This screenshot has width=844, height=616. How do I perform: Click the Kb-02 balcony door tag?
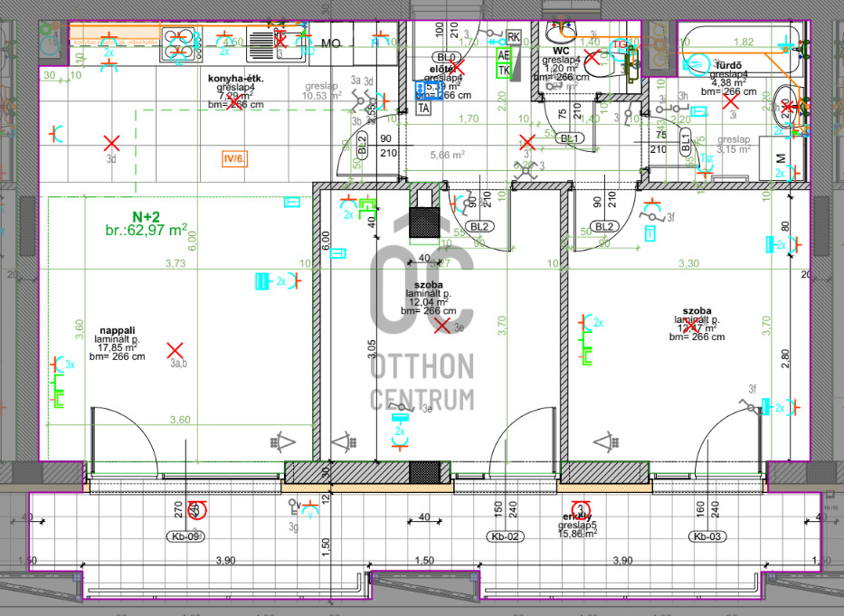coord(505,537)
